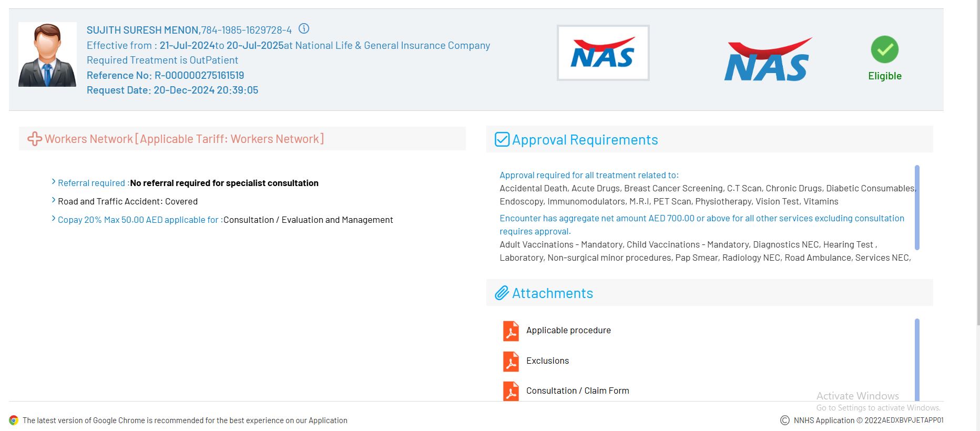Image resolution: width=980 pixels, height=431 pixels.
Task: Click the boxed NAS logo
Action: [x=603, y=53]
